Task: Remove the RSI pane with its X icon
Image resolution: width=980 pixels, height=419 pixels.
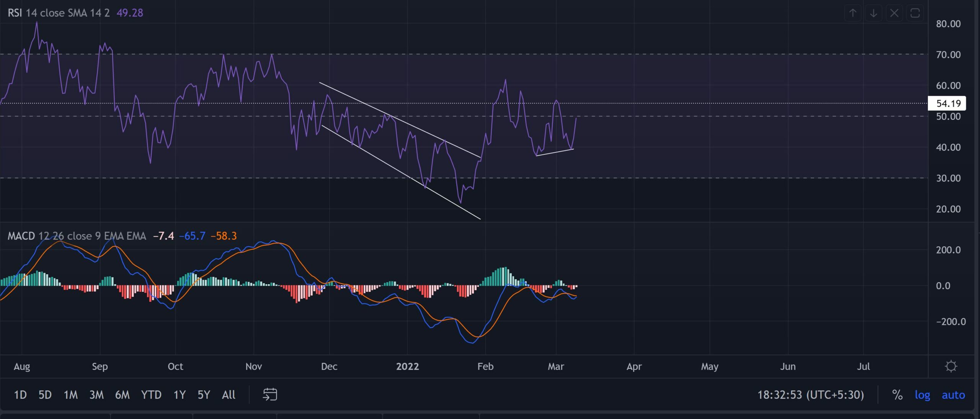Action: [x=895, y=13]
